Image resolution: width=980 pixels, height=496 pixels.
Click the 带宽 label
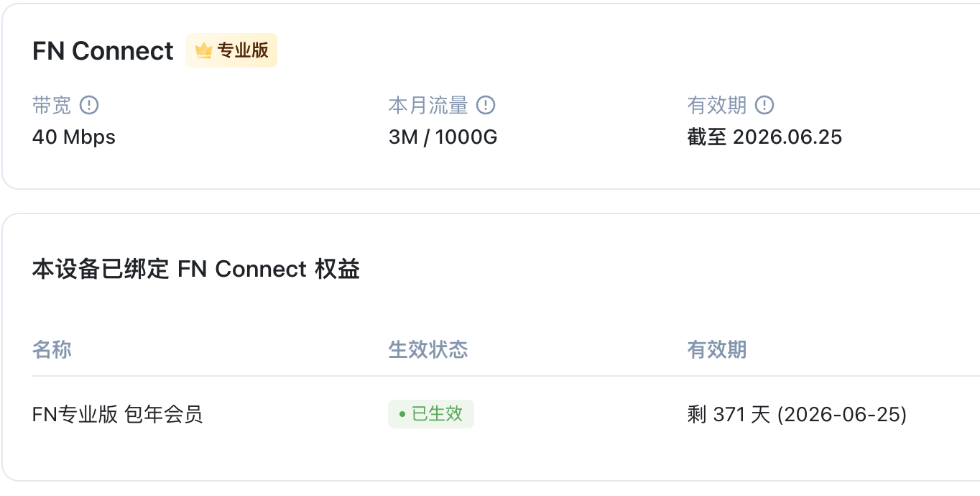pyautogui.click(x=52, y=106)
